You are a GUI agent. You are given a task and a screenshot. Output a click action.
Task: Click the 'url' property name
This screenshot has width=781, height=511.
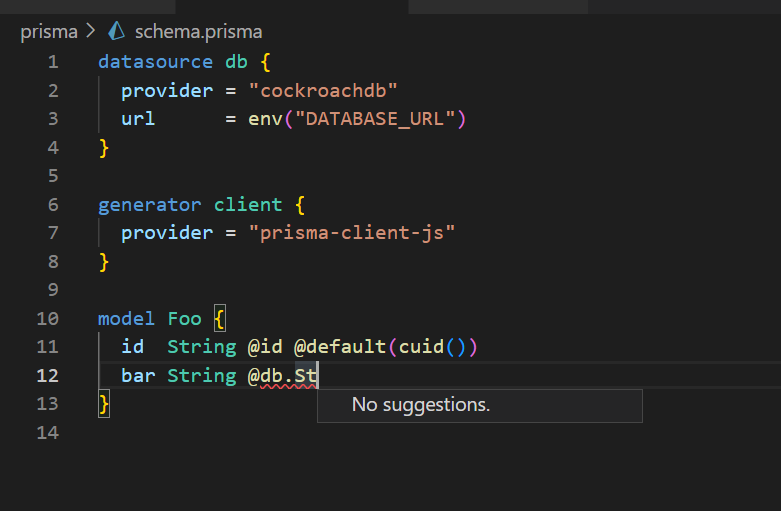pyautogui.click(x=138, y=119)
